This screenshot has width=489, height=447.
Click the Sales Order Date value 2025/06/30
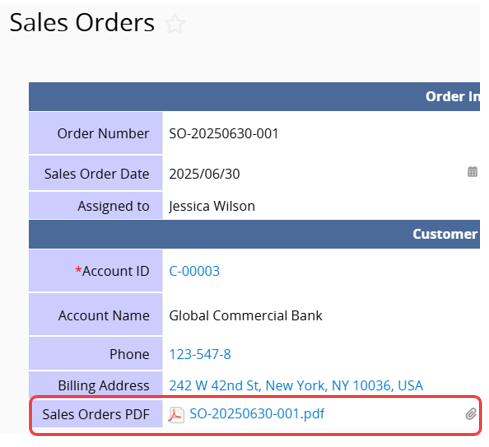[204, 174]
